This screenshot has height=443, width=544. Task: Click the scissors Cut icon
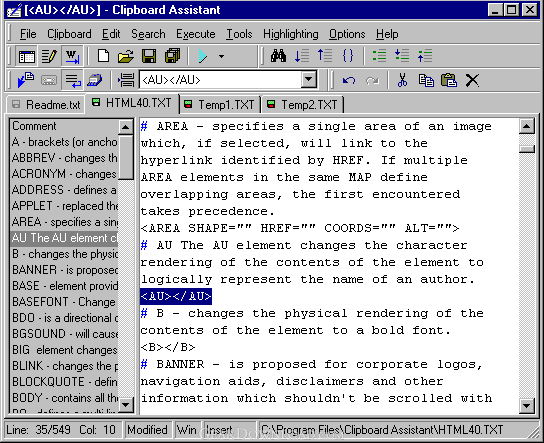[x=402, y=80]
